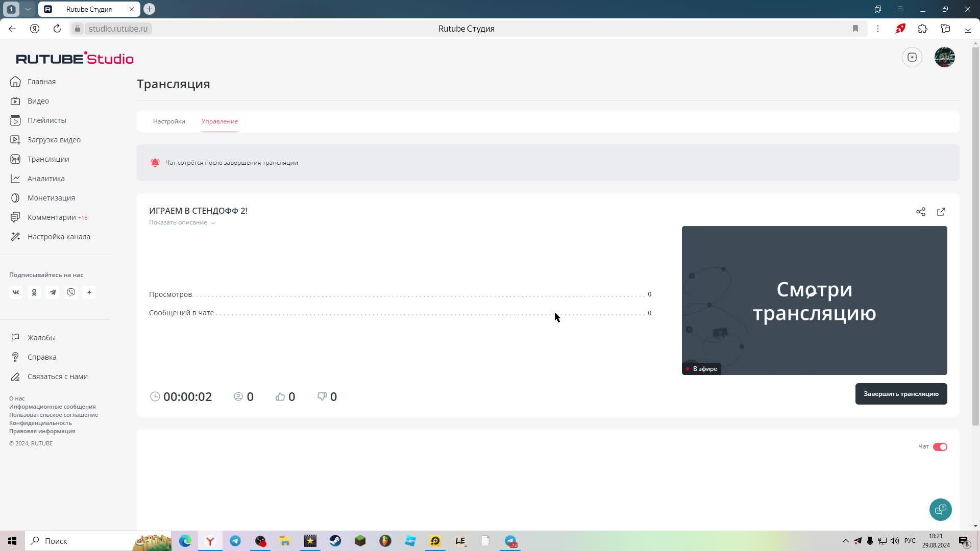Image resolution: width=980 pixels, height=551 pixels.
Task: Open Трансляции broadcast icon in sidebar
Action: point(15,159)
